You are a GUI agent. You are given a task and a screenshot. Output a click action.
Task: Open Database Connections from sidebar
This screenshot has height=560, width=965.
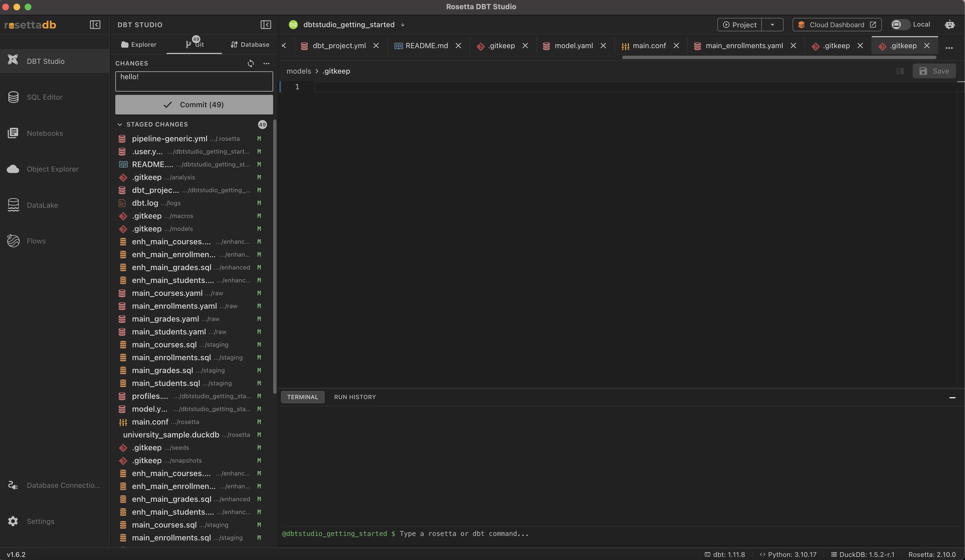pyautogui.click(x=54, y=485)
